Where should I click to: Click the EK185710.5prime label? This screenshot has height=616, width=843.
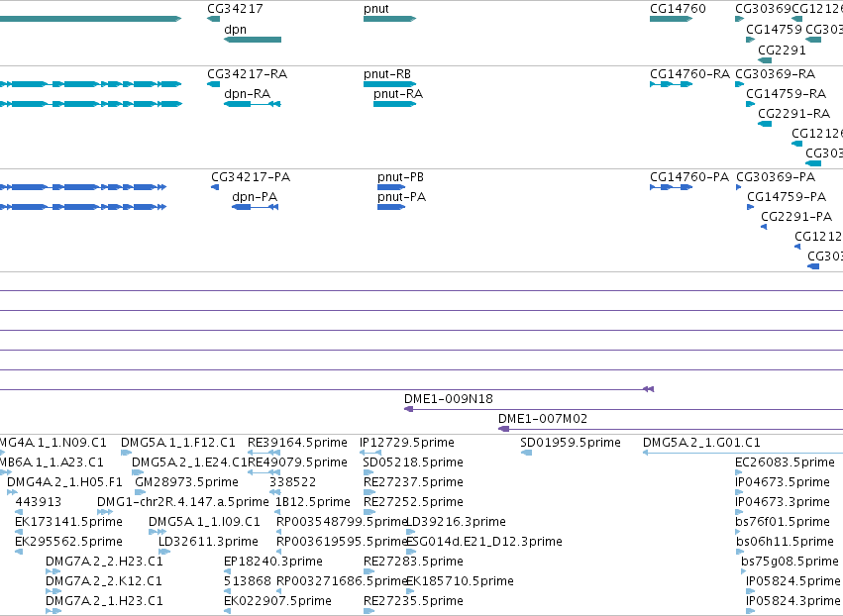tap(461, 582)
